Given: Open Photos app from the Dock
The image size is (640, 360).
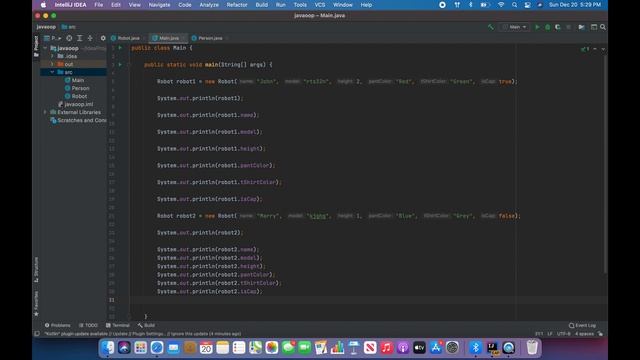Looking at the screenshot, I should coord(271,347).
